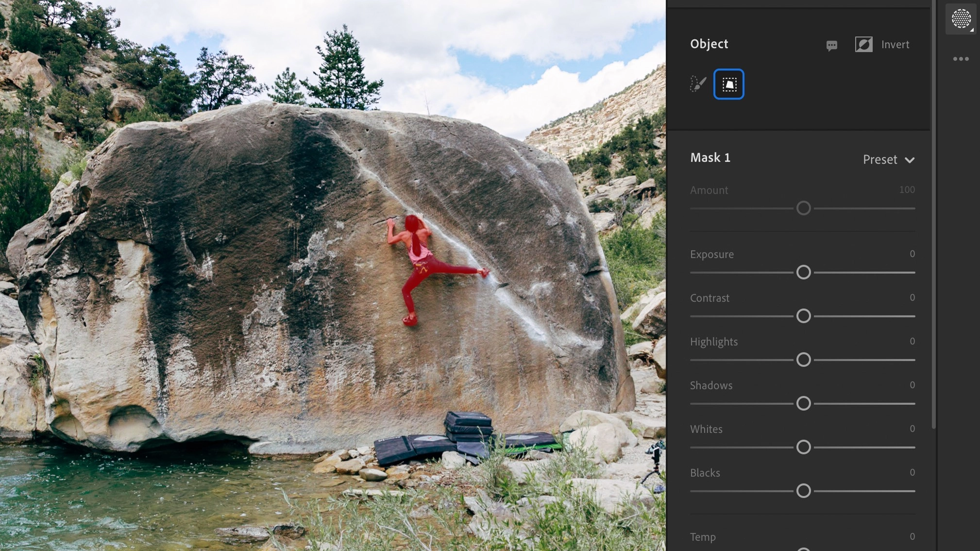Open the mask feedback comment icon
980x551 pixels.
coord(831,46)
